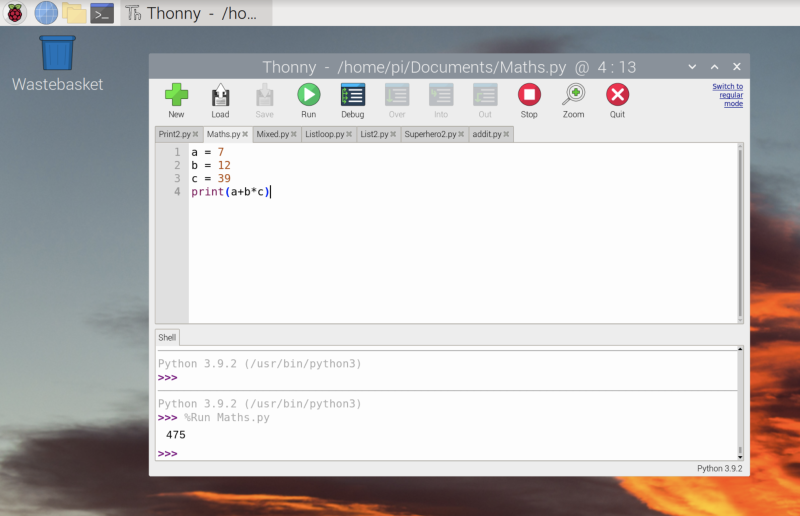Click the Zoom magnifier icon
This screenshot has height=516, width=800.
574,95
